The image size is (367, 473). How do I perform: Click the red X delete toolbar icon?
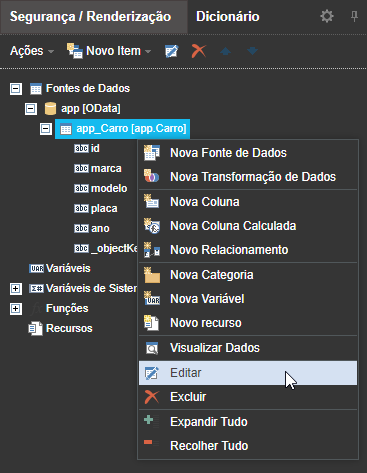[x=199, y=51]
